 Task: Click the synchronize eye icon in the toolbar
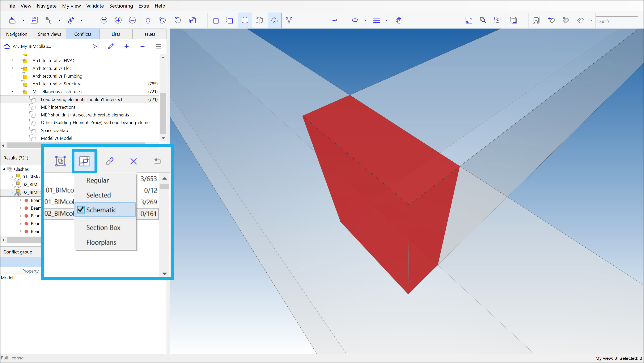click(x=71, y=20)
